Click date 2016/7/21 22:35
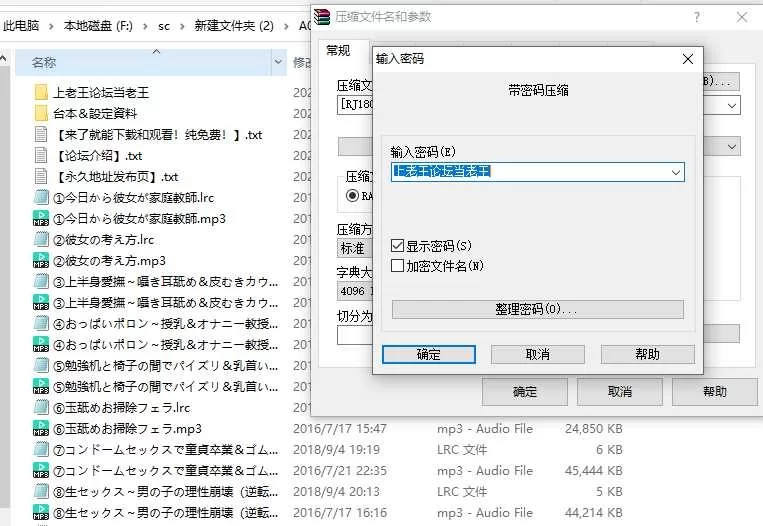 point(340,471)
